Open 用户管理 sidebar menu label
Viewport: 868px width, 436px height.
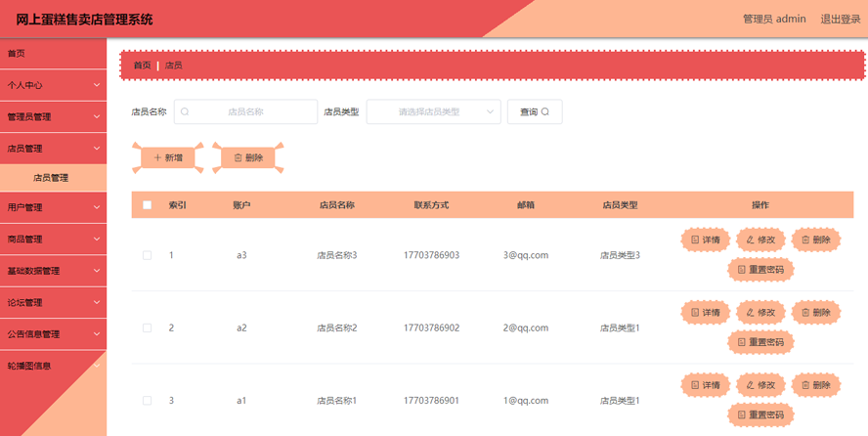click(24, 207)
